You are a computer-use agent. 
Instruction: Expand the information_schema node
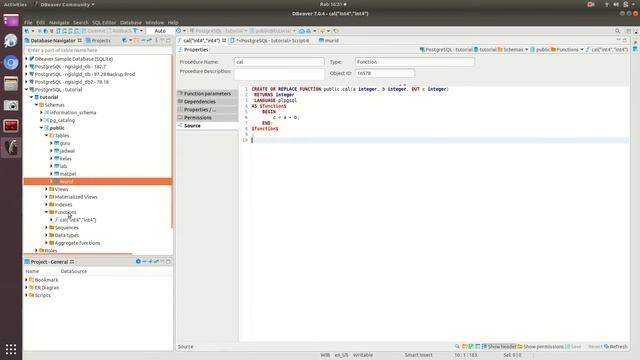point(41,112)
